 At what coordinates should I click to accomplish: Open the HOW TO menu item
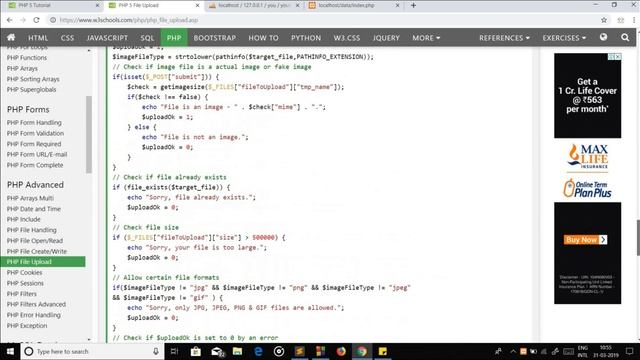pyautogui.click(x=263, y=38)
